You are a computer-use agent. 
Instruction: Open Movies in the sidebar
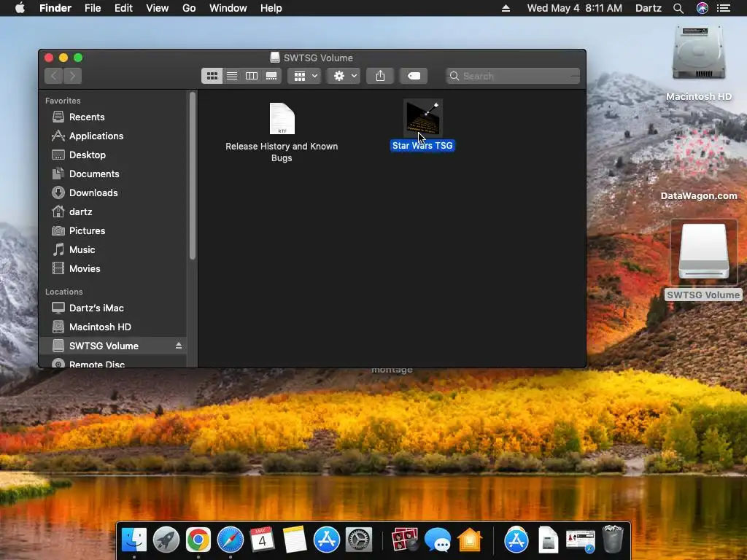coord(85,268)
